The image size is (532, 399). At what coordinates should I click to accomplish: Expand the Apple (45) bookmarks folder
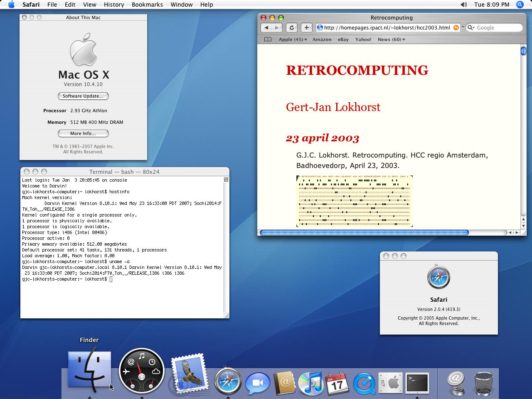pos(293,39)
